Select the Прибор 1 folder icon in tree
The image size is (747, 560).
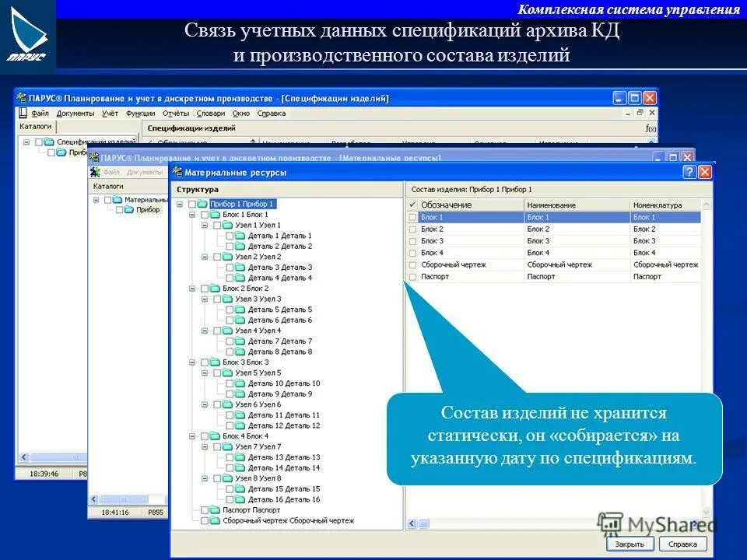(202, 205)
